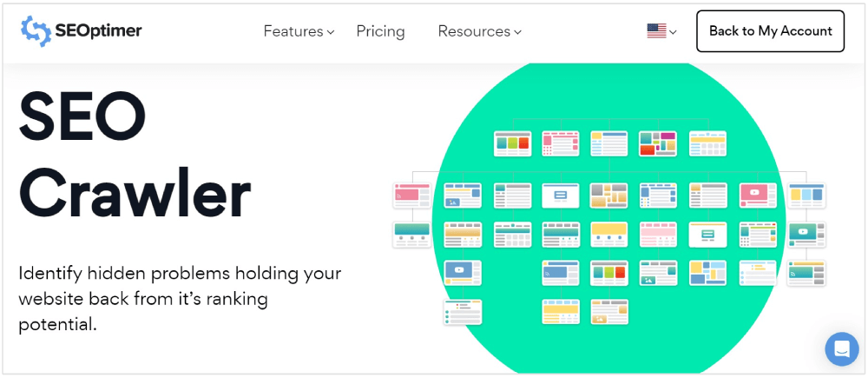Click the US flag language icon
The image size is (868, 378).
pyautogui.click(x=656, y=31)
